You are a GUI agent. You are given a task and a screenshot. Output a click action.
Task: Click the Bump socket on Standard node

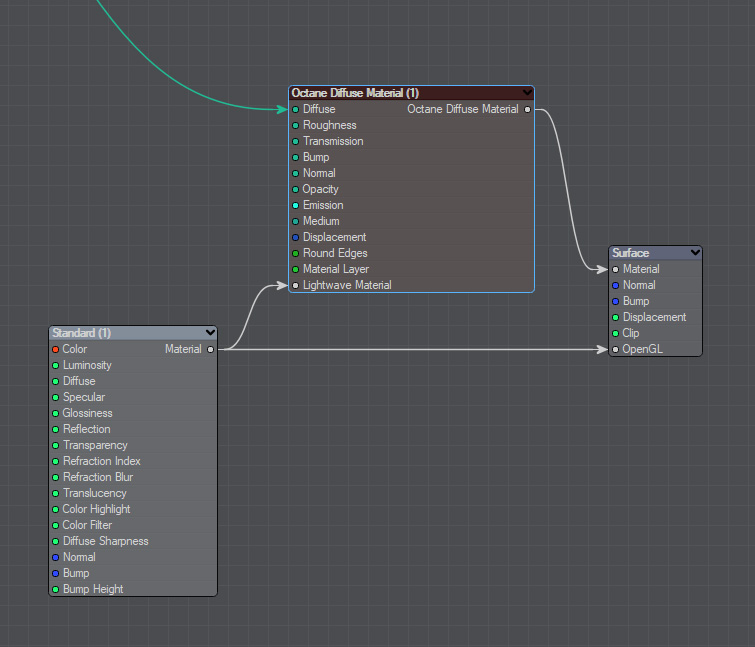55,573
